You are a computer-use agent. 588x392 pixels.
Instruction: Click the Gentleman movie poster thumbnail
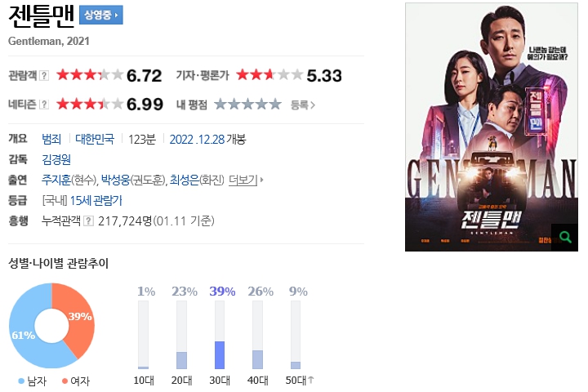coord(492,127)
